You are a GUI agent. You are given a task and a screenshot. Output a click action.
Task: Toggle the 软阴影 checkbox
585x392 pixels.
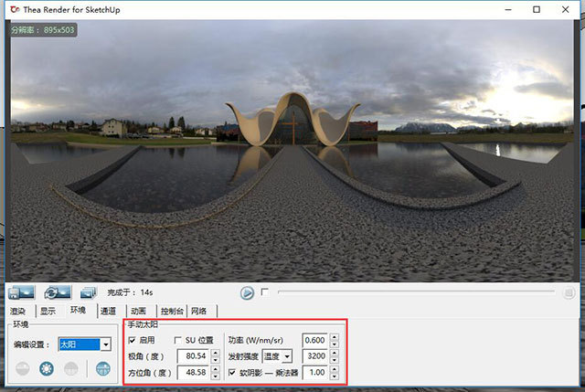tap(231, 372)
